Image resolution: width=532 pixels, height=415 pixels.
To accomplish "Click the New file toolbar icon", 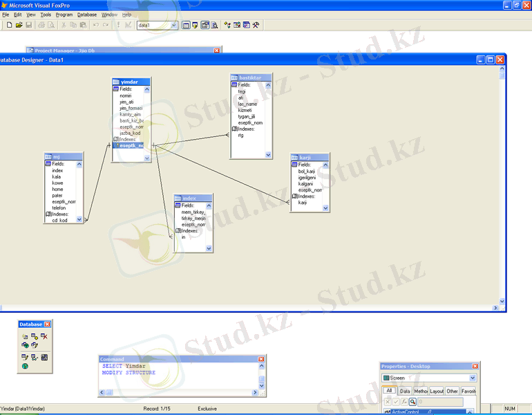I will point(9,25).
